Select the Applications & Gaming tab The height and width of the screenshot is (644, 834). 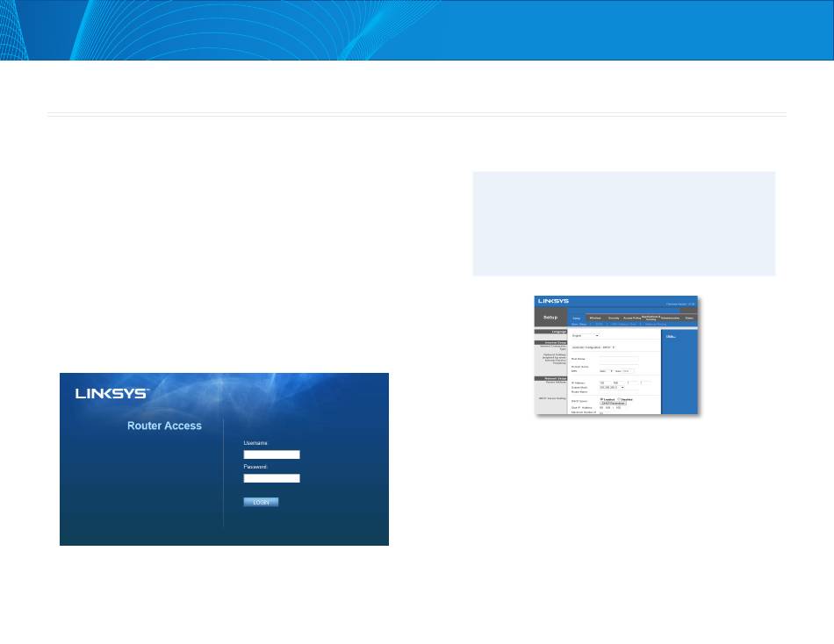pos(651,318)
